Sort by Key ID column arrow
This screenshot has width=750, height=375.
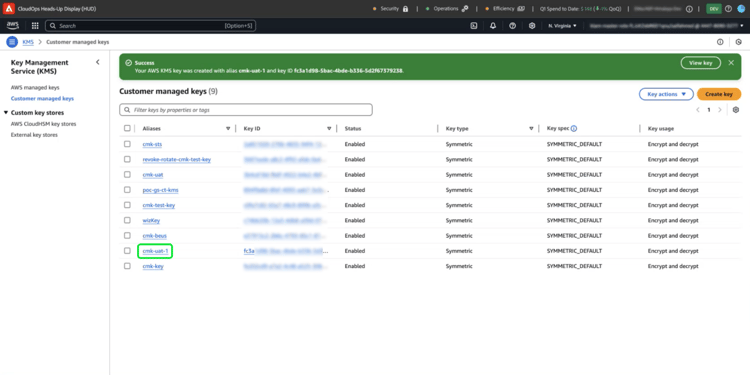(x=329, y=129)
